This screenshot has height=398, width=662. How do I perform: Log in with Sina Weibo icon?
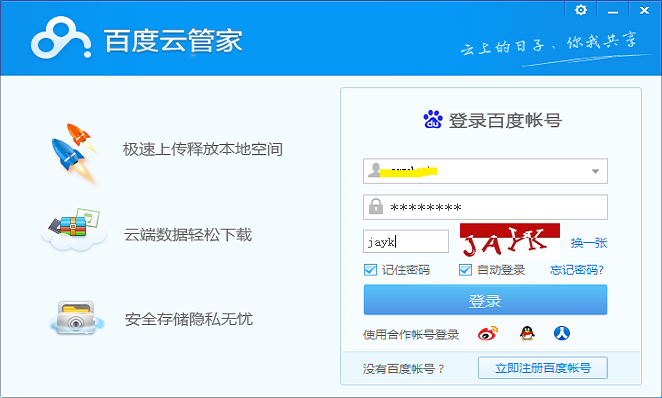pyautogui.click(x=488, y=333)
